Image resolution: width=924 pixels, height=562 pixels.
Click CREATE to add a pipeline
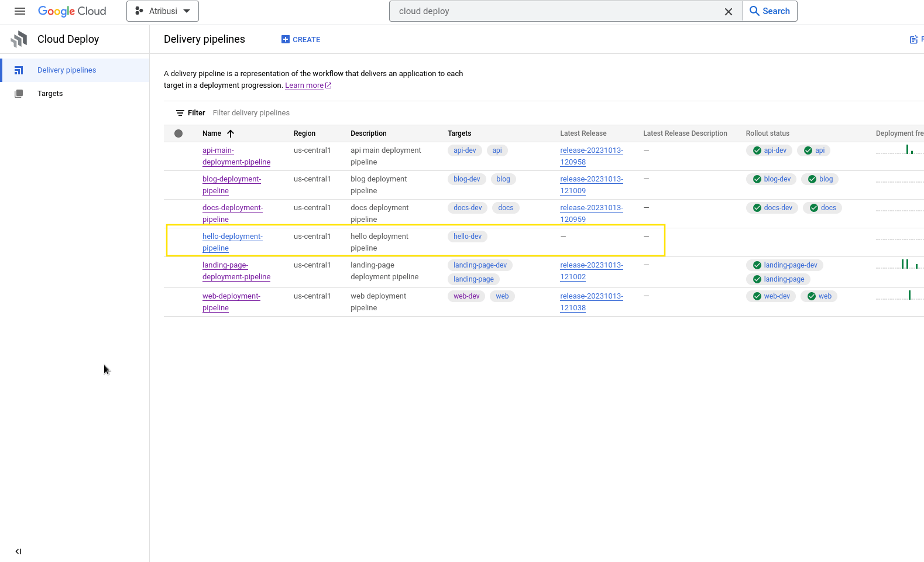coord(301,39)
